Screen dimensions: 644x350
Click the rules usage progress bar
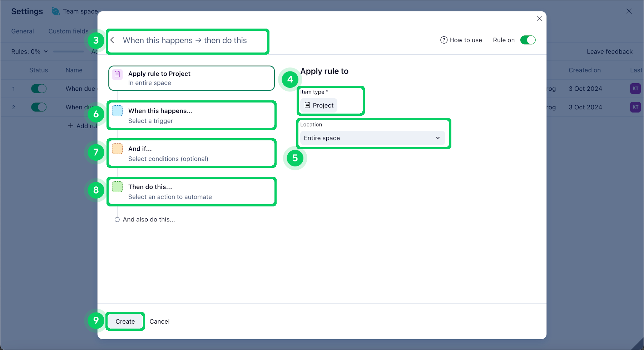click(x=68, y=51)
